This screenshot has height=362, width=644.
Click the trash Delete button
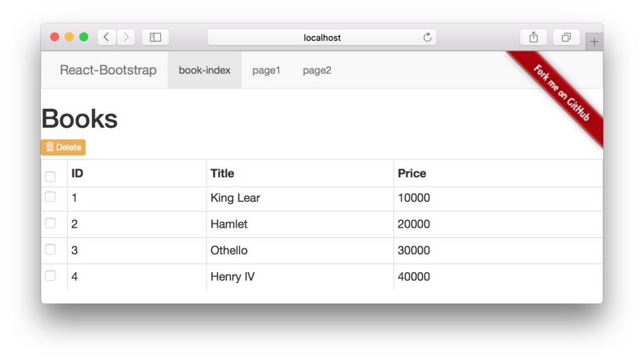pyautogui.click(x=64, y=147)
